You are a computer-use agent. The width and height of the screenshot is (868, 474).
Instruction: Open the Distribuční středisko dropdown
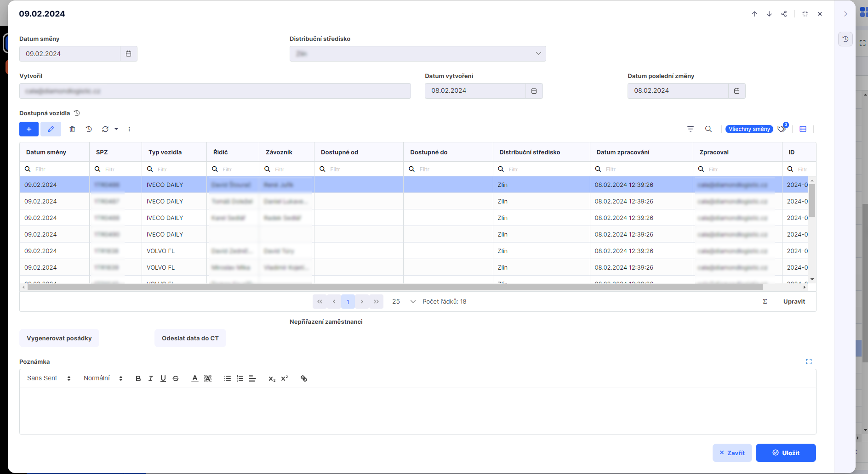click(417, 54)
